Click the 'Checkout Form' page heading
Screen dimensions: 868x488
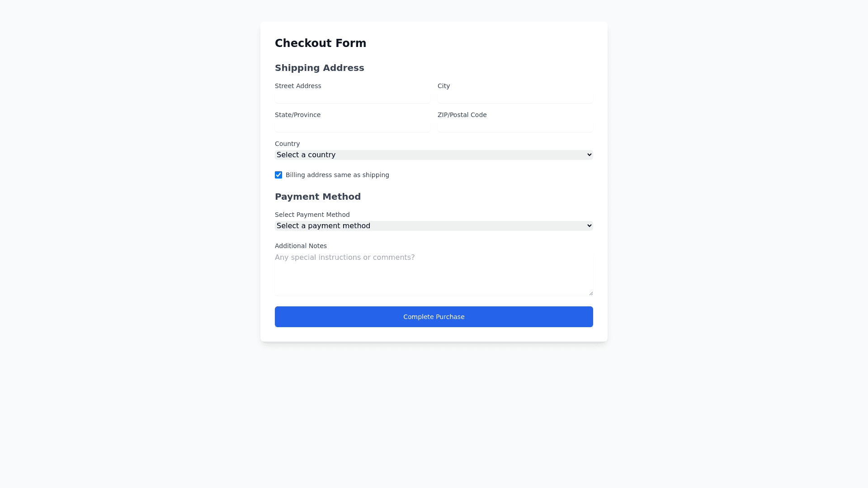321,43
